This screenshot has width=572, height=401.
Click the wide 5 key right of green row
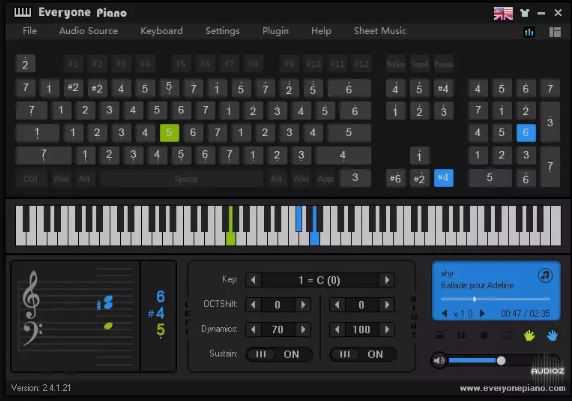click(349, 132)
